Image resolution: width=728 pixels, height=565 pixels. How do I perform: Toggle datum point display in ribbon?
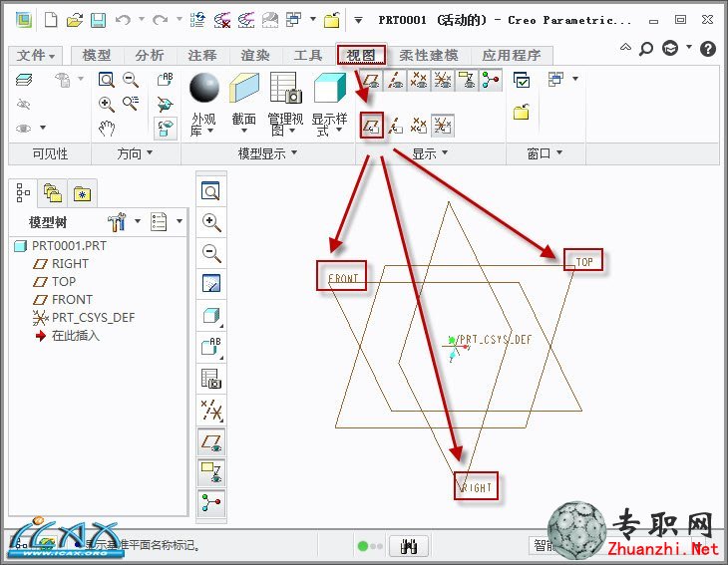419,80
